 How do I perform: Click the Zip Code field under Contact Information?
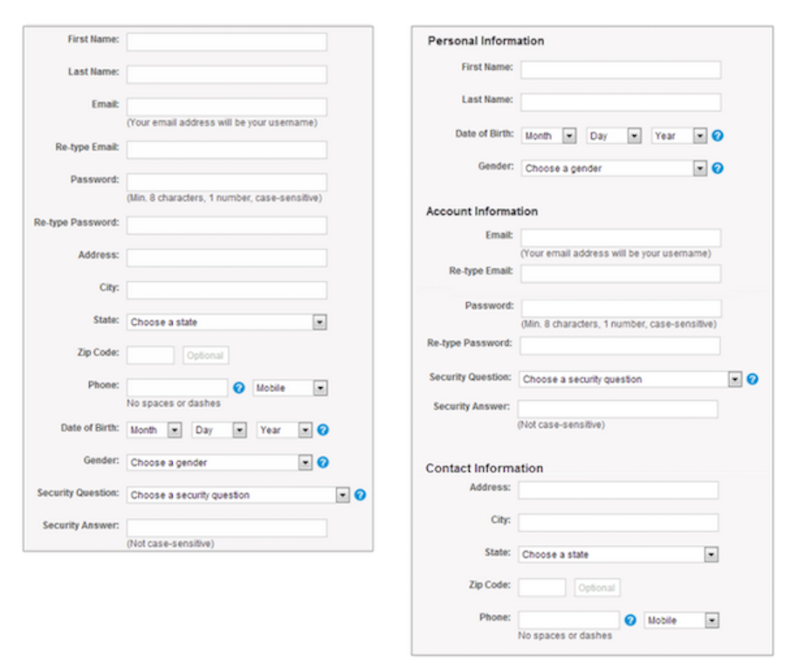tap(542, 588)
